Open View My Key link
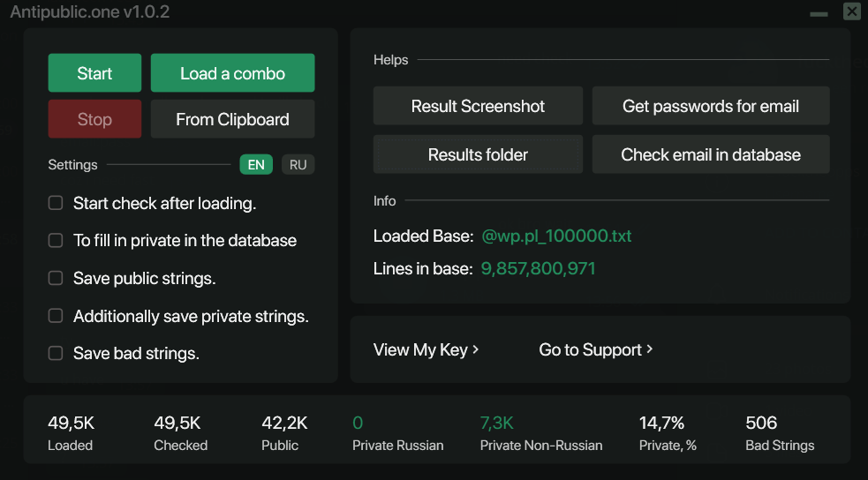The image size is (868, 480). click(x=426, y=349)
